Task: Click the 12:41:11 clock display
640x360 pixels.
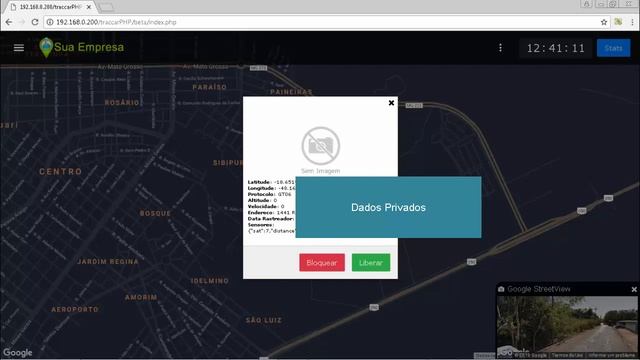Action: [x=556, y=48]
